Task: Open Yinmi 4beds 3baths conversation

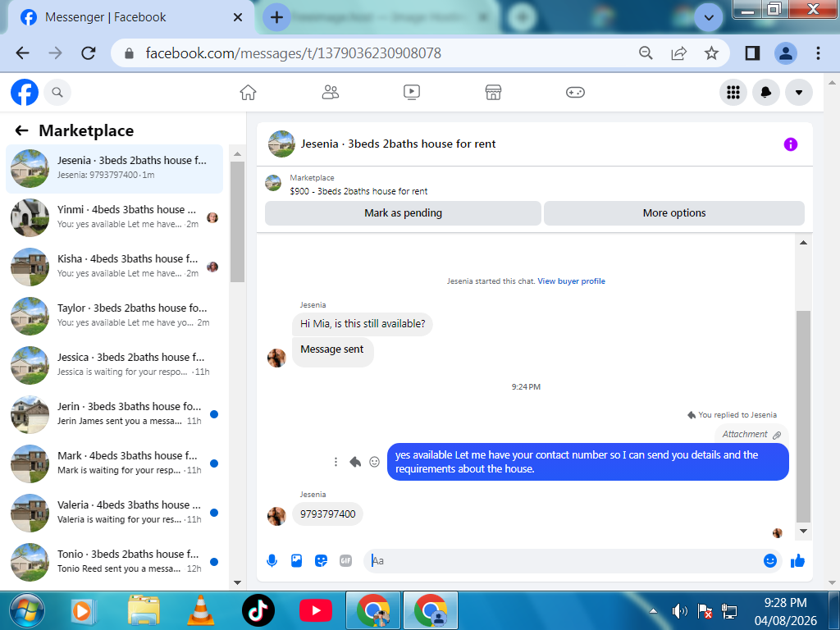Action: (x=114, y=217)
